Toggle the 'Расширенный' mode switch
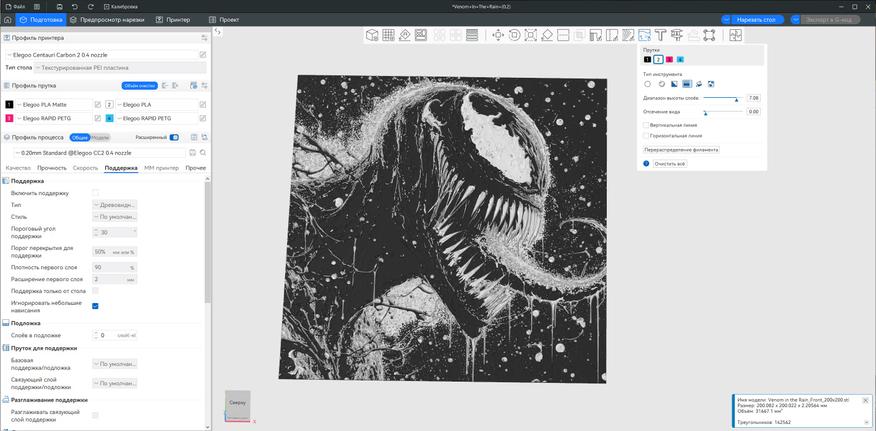This screenshot has height=431, width=876. tap(174, 138)
